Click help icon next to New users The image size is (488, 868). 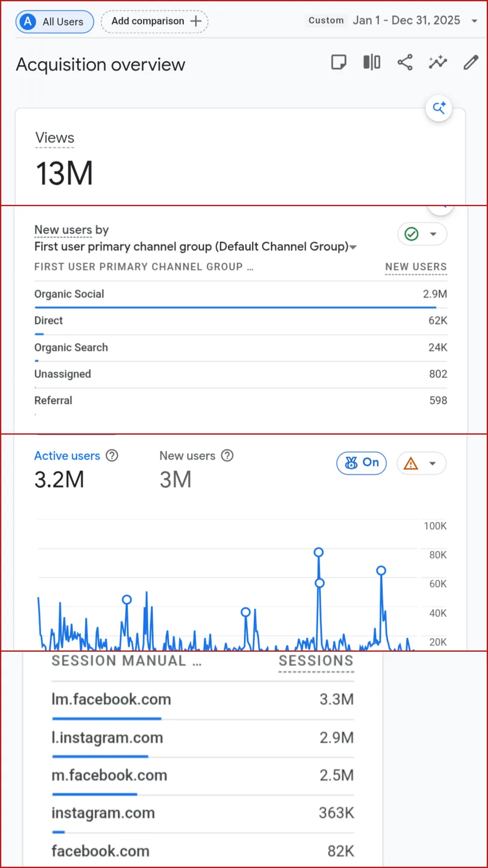228,455
